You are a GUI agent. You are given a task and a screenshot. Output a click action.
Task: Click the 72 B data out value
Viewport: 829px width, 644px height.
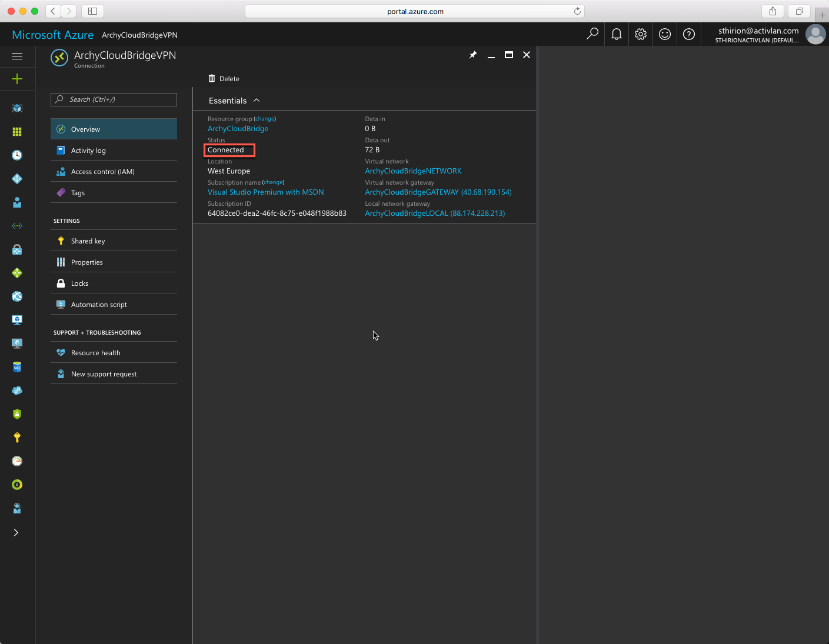(372, 149)
